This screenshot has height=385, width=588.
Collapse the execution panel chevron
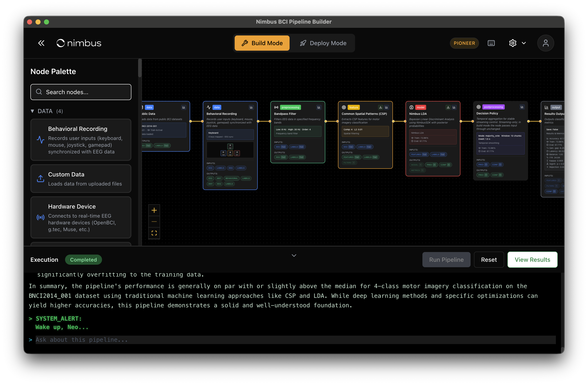coord(294,255)
